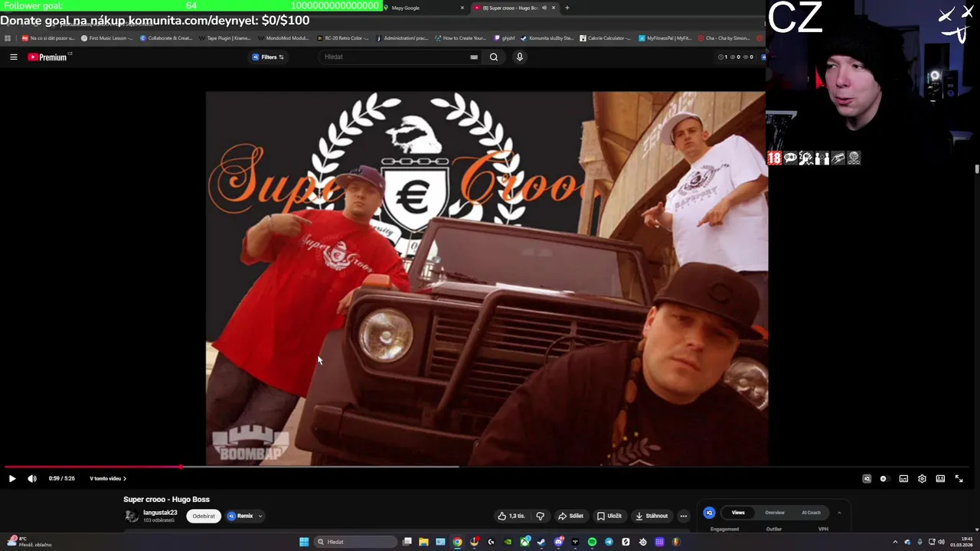Switch to the Mapy Google browser tab

pos(423,8)
